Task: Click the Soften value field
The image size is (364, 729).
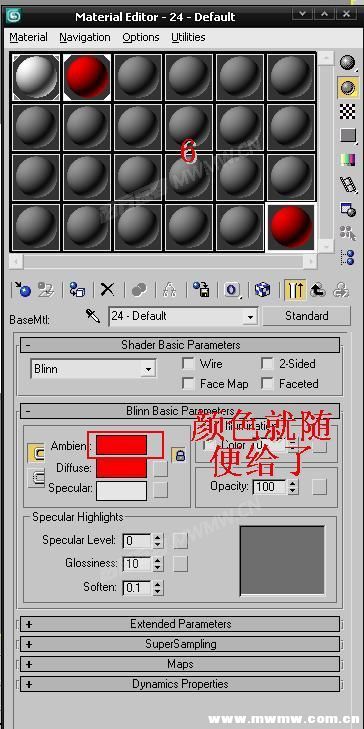Action: pos(138,588)
